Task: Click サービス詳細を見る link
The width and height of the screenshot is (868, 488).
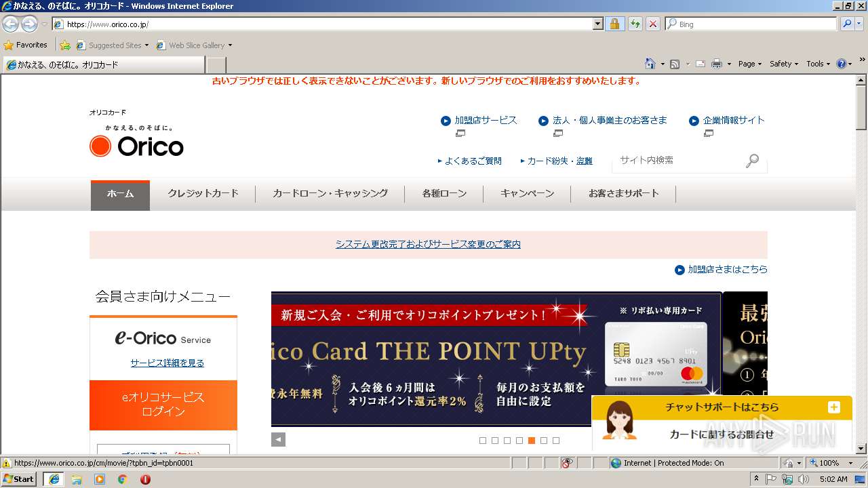Action: click(x=167, y=363)
